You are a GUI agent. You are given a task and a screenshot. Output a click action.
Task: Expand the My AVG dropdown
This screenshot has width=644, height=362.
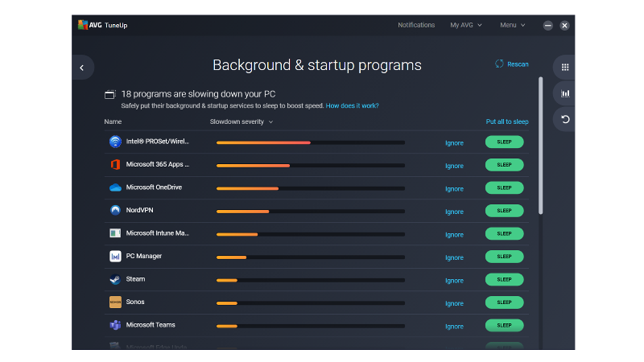click(x=466, y=25)
